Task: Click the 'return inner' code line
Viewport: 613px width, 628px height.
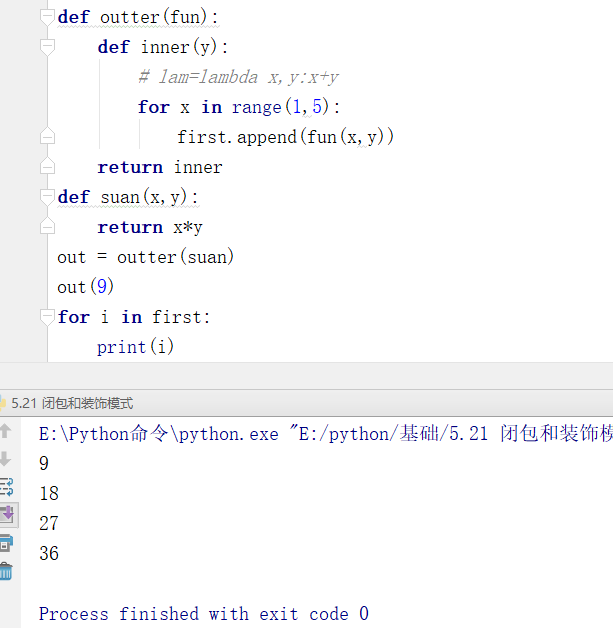Action: [160, 167]
